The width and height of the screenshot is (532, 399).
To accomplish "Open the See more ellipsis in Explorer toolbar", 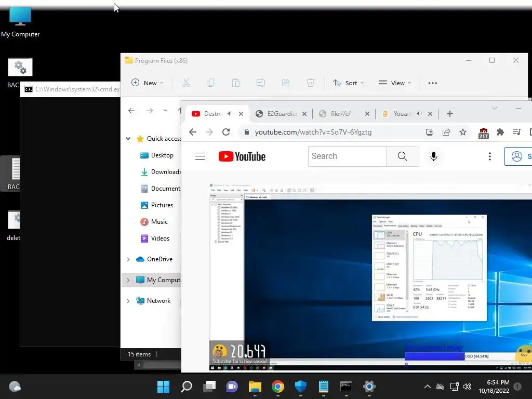I will (x=433, y=83).
